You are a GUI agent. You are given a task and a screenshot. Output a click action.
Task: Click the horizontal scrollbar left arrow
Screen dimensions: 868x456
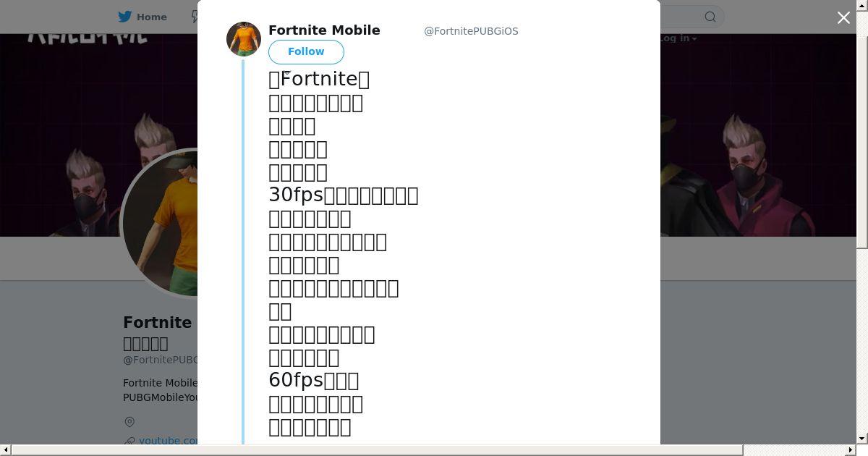point(6,450)
